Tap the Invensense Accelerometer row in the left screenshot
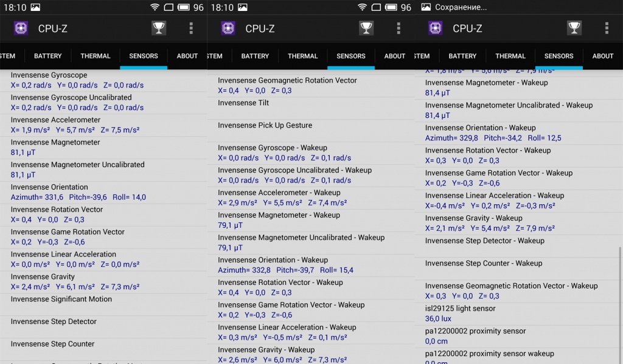The width and height of the screenshot is (623, 364). click(x=103, y=125)
